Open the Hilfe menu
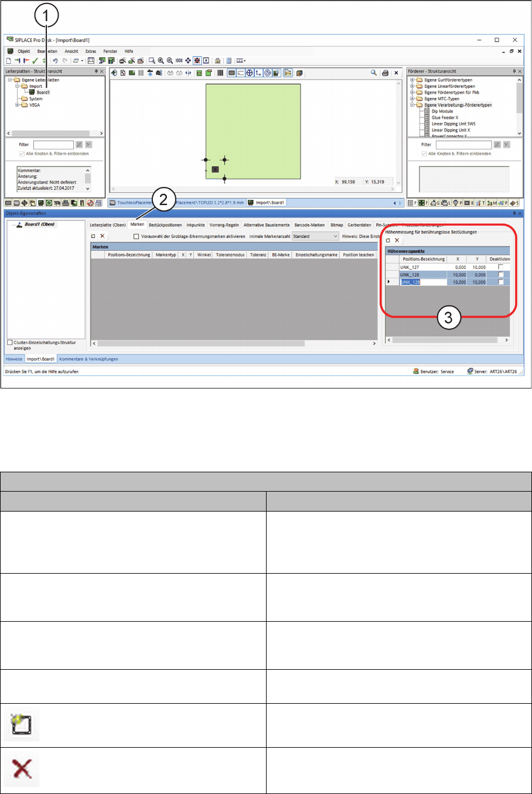Image resolution: width=532 pixels, height=794 pixels. coord(129,51)
